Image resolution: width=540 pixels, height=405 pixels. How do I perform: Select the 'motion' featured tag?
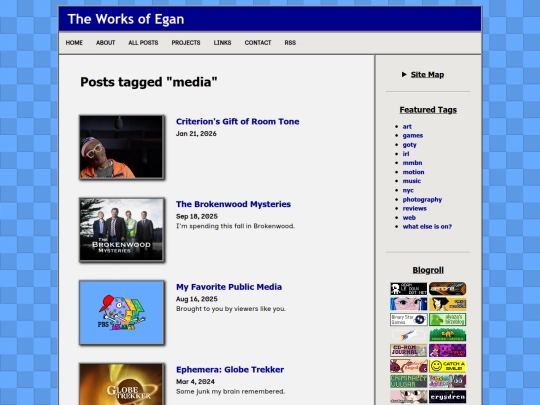click(413, 172)
